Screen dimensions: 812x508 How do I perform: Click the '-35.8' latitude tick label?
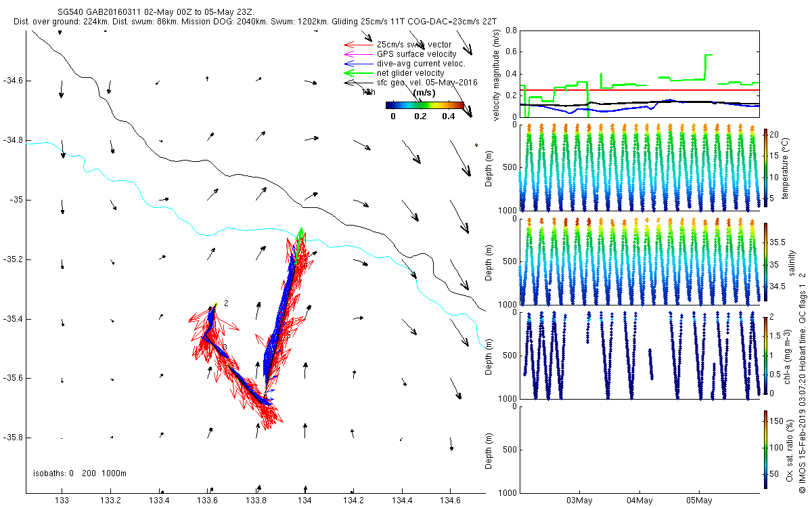tap(12, 438)
